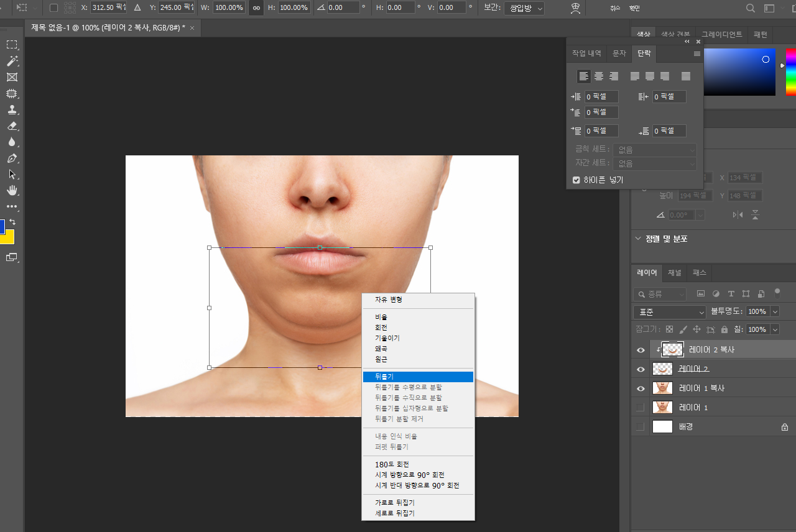
Task: Select the Magic Wand tool
Action: pos(12,61)
